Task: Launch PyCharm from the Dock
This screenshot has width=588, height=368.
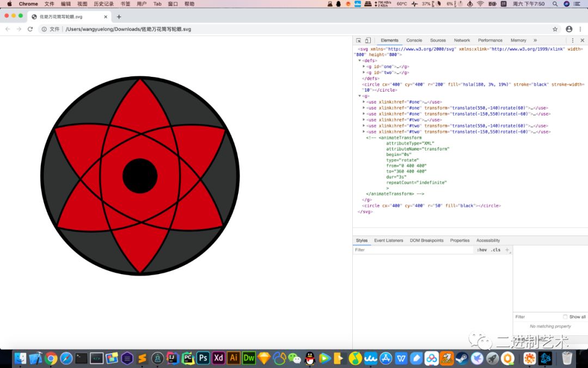Action: (187, 358)
